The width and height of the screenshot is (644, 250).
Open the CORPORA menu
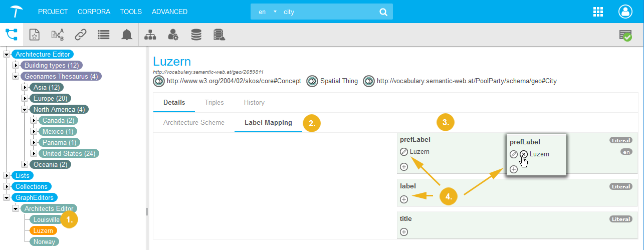tap(95, 12)
